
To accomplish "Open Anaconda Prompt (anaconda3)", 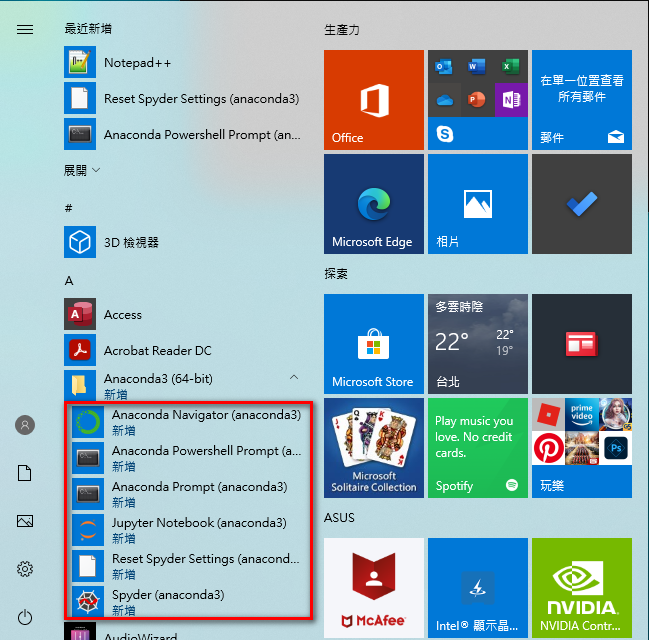I will click(188, 494).
